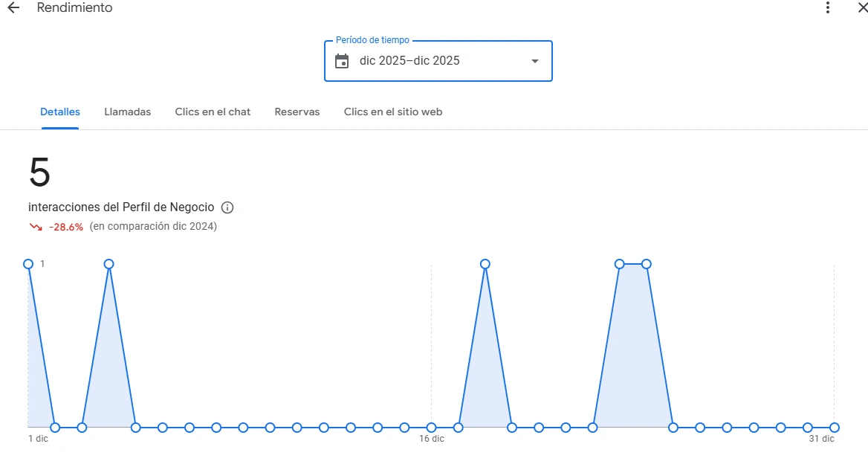Switch to the Reservas tab
868x467 pixels.
(297, 112)
